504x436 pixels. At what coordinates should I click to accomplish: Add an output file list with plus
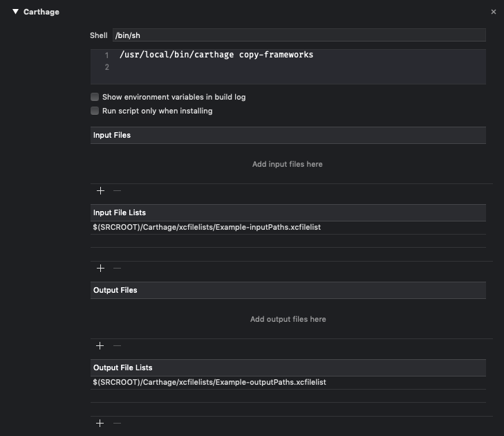tap(100, 423)
